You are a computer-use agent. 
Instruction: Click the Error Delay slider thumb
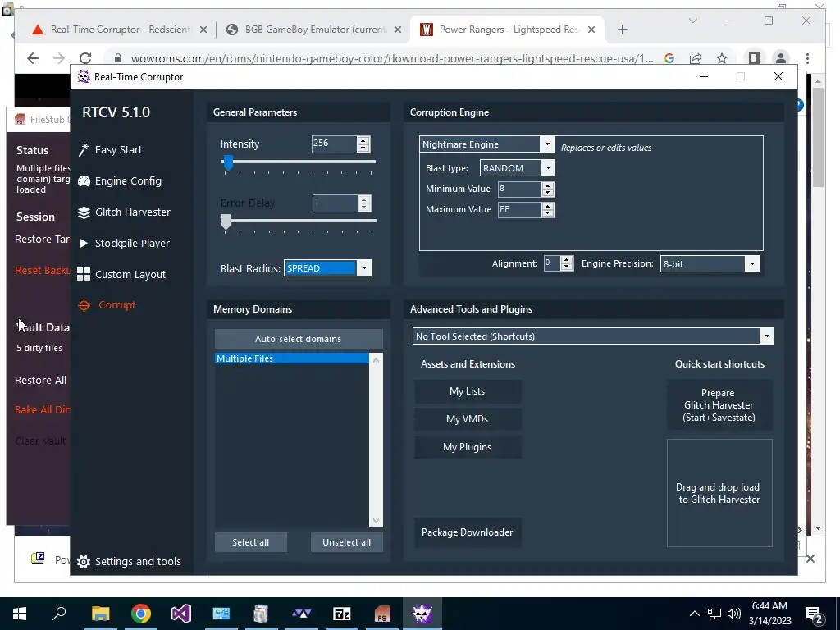(x=226, y=221)
